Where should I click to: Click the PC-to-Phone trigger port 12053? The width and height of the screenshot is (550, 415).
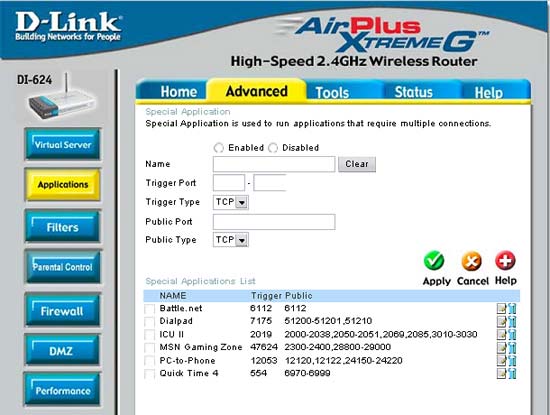point(264,360)
